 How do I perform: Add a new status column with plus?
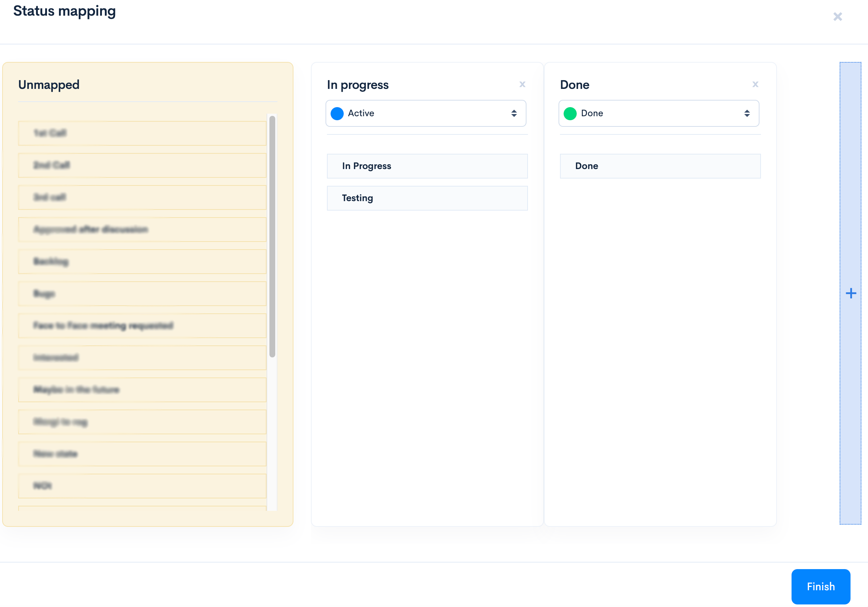(851, 293)
